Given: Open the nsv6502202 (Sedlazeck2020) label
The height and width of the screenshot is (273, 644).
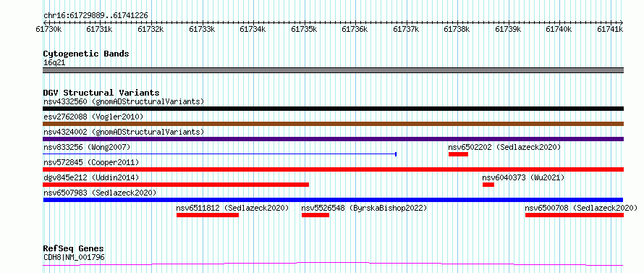Looking at the screenshot, I should pos(504,147).
